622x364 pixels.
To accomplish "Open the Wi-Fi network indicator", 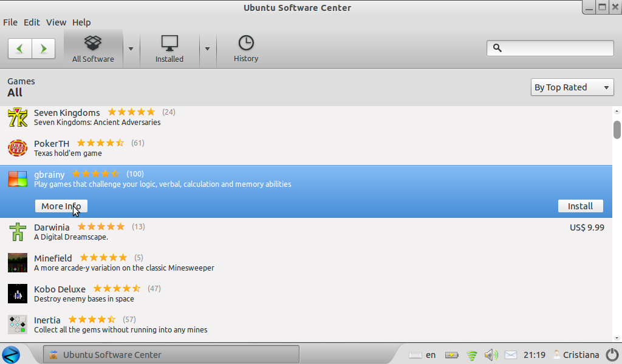I will point(471,356).
